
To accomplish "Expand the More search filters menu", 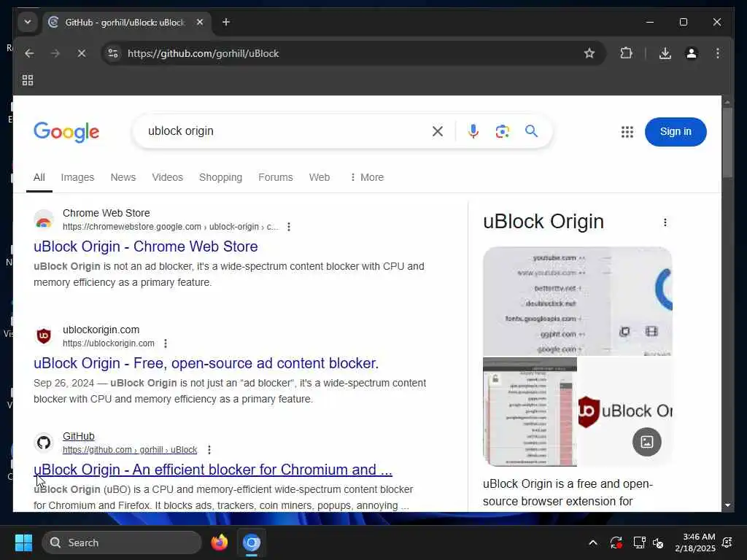I will [366, 177].
